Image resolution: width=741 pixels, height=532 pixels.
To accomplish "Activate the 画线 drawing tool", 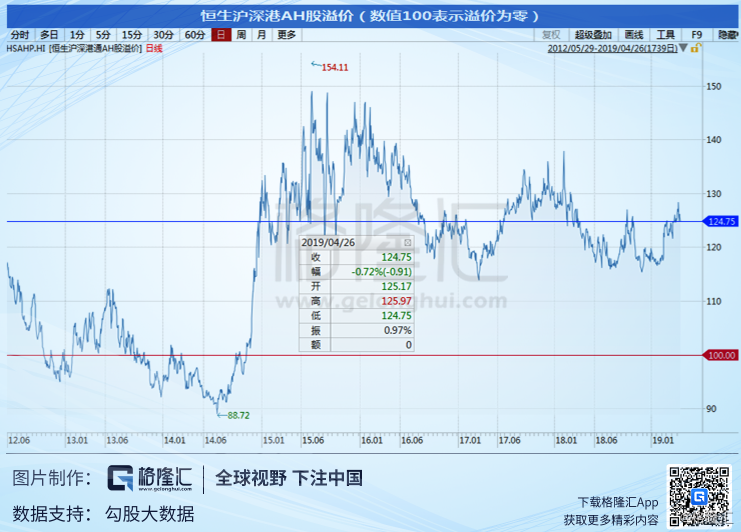I will tap(634, 35).
